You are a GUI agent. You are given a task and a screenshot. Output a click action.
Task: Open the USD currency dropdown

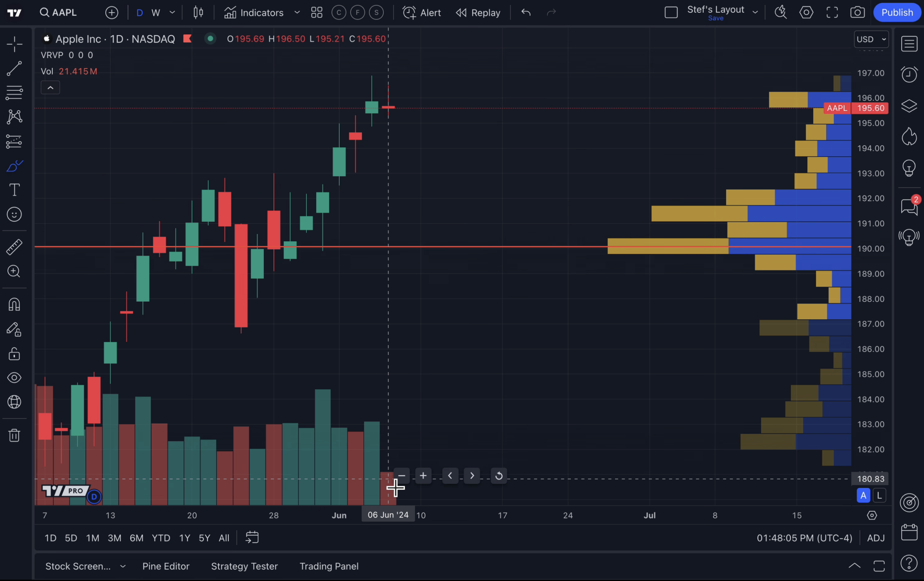tap(871, 39)
